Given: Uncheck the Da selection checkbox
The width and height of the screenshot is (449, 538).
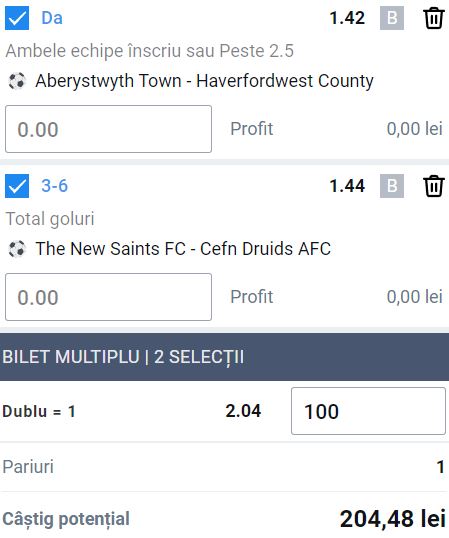Looking at the screenshot, I should pos(17,18).
